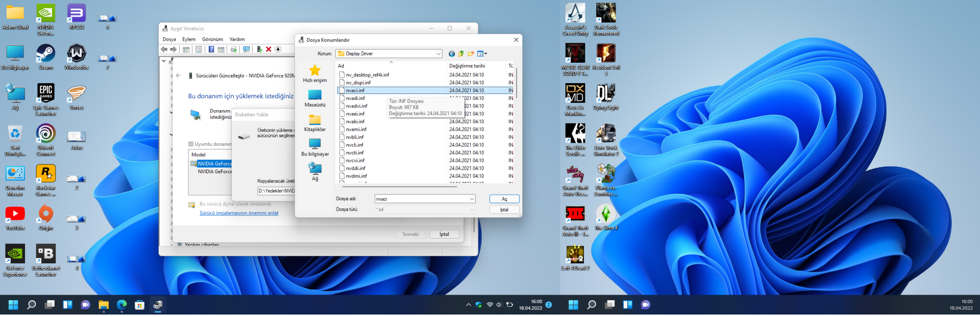Click Aç button
This screenshot has height=317, width=980.
coord(504,199)
